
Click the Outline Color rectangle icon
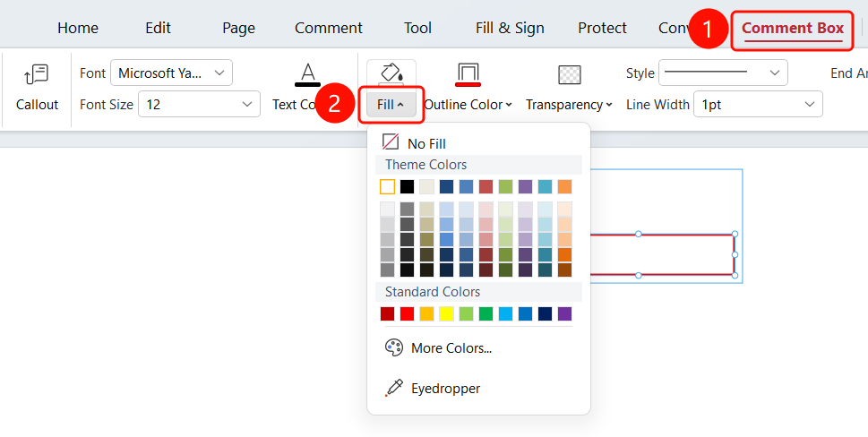tap(468, 74)
